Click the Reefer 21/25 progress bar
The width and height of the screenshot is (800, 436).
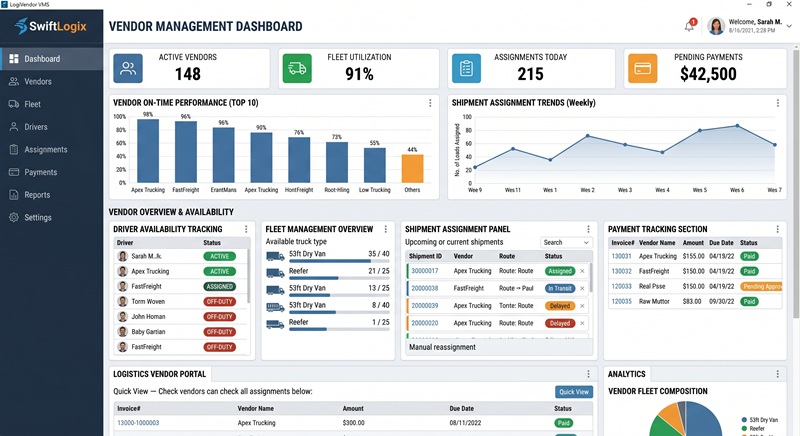point(339,278)
